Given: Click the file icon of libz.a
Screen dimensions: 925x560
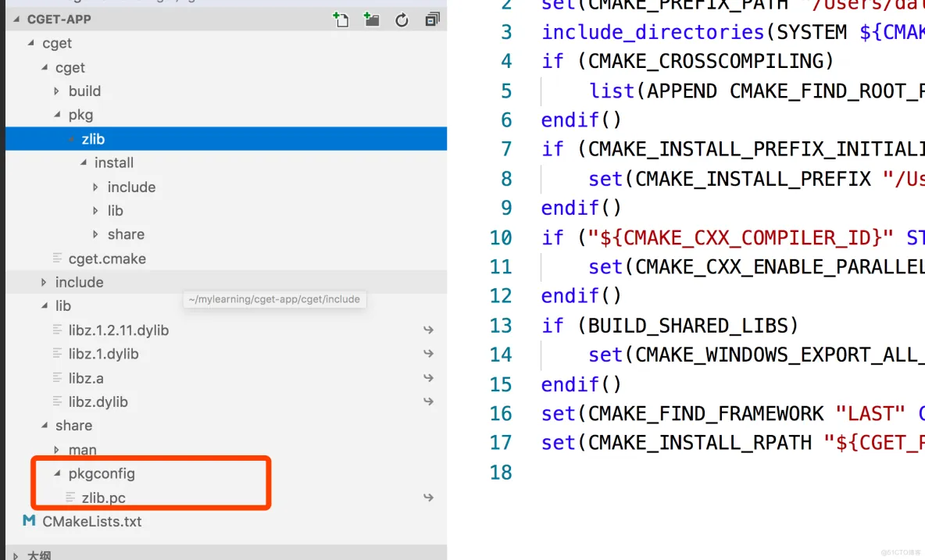Looking at the screenshot, I should [x=57, y=378].
